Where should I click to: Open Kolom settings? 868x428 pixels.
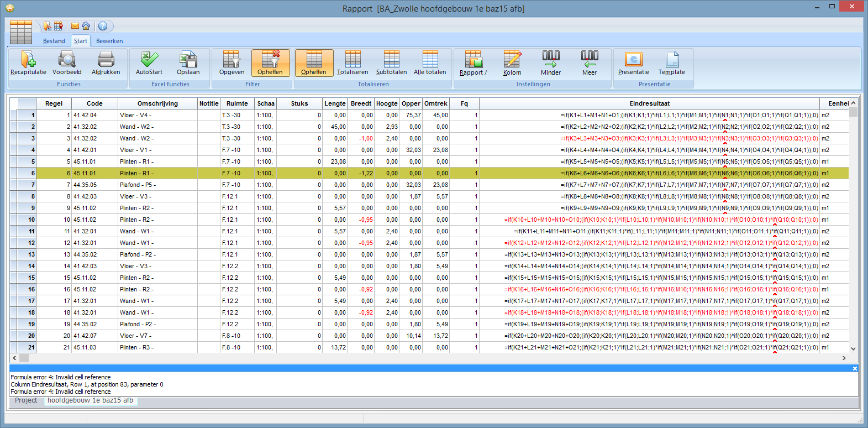point(512,63)
